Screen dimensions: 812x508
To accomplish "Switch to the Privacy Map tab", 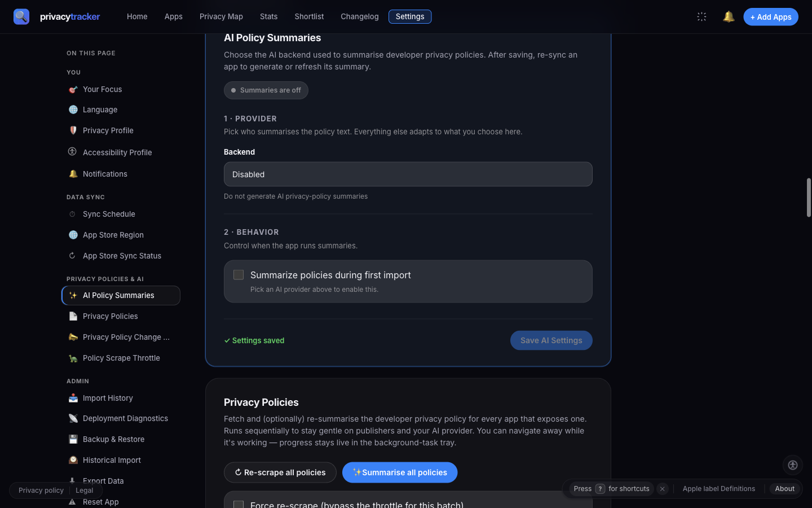I will pyautogui.click(x=221, y=16).
